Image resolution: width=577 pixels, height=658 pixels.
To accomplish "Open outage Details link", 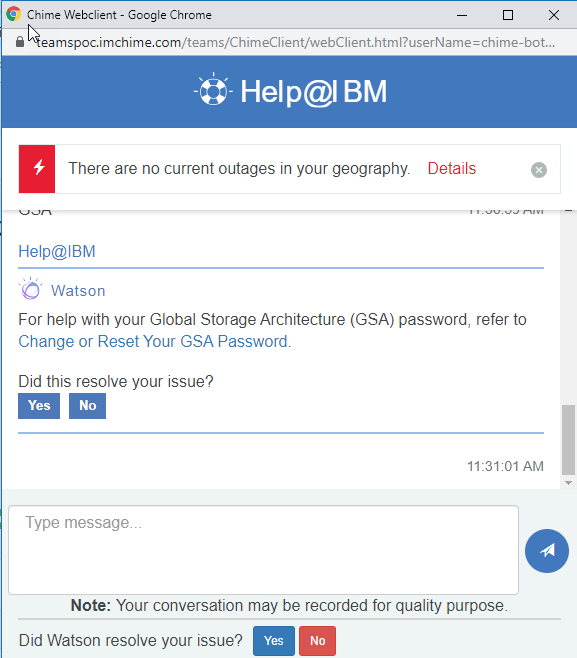I will (x=452, y=169).
